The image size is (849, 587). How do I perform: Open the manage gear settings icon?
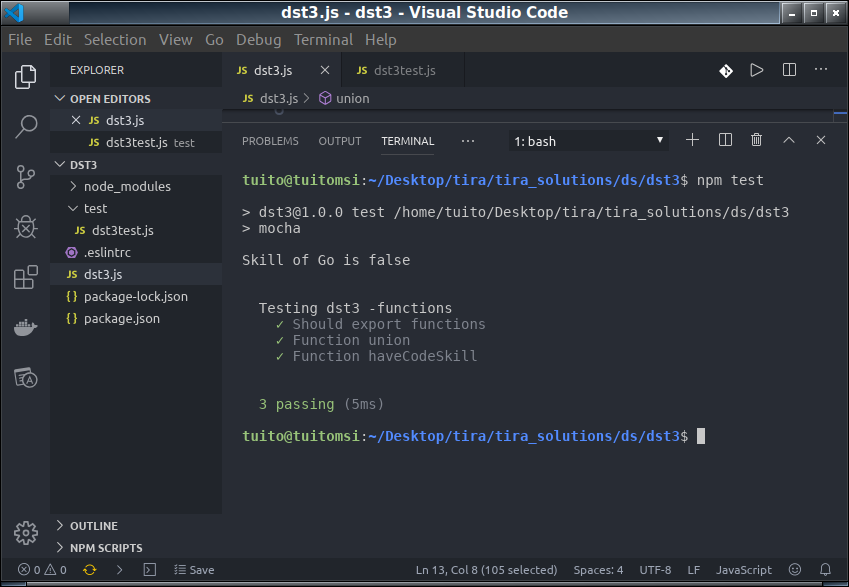(25, 533)
